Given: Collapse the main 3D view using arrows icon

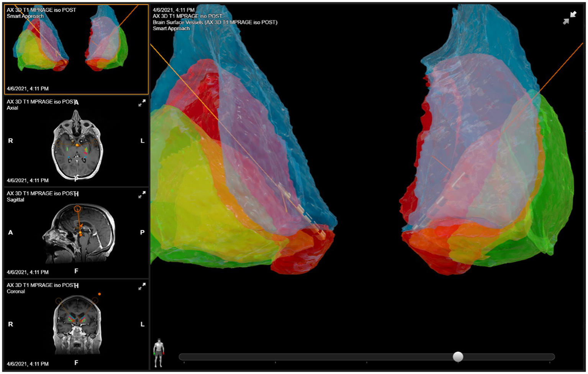Looking at the screenshot, I should coord(569,18).
